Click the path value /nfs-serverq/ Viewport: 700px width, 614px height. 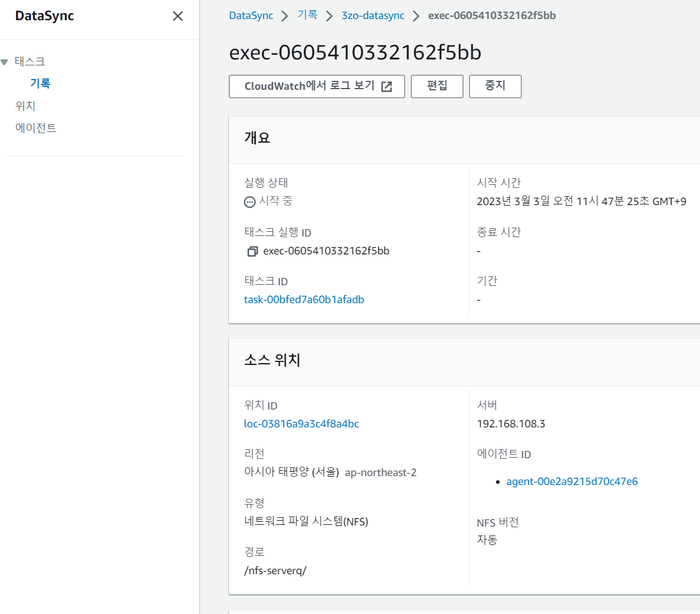coord(275,570)
